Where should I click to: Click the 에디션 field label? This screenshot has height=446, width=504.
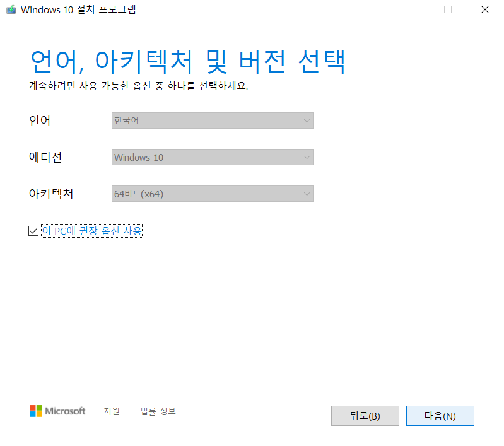pos(45,157)
